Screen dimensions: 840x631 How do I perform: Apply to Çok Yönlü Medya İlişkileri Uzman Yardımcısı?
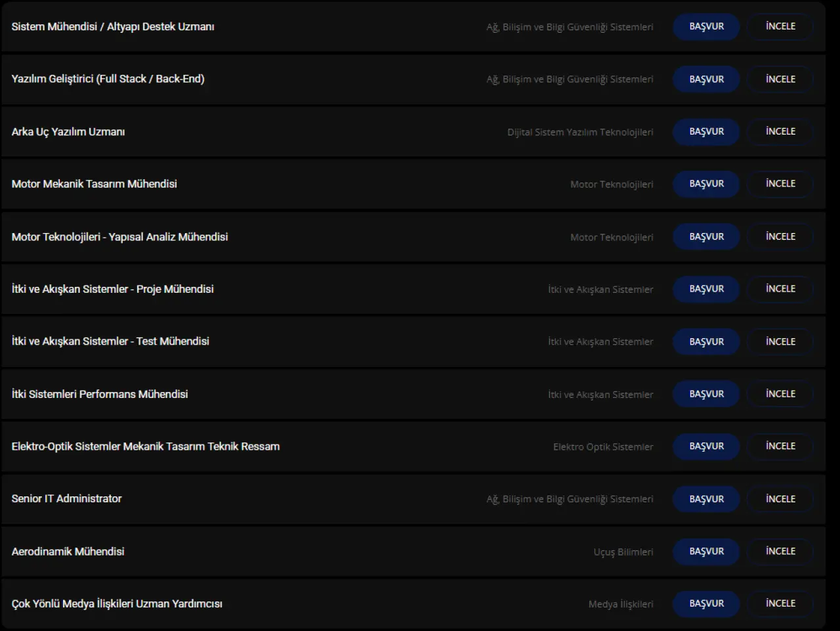[706, 603]
